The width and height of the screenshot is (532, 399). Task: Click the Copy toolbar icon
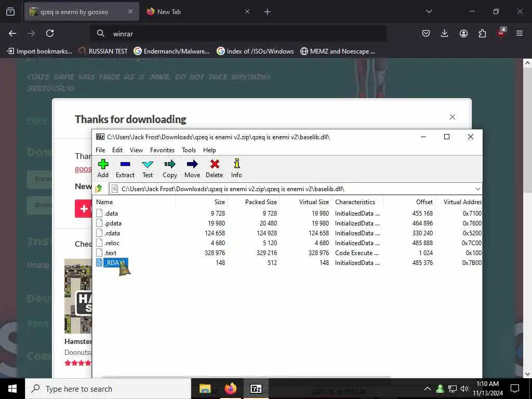coord(170,165)
